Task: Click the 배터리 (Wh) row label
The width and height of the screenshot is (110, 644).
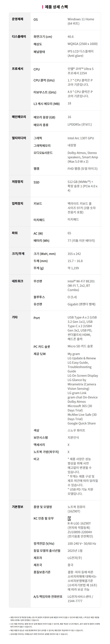Action: (x=41, y=241)
